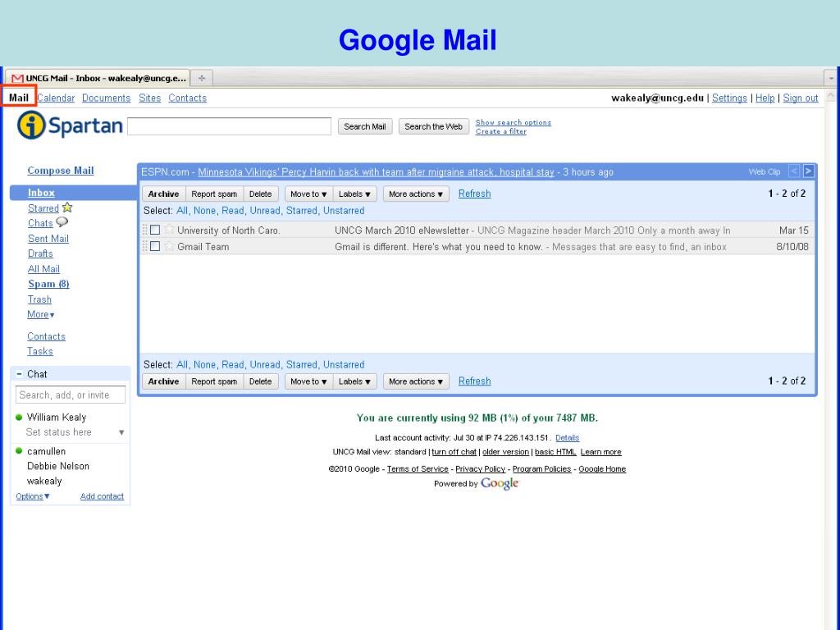Click Compose Mail link
The height and width of the screenshot is (630, 840).
tap(61, 171)
